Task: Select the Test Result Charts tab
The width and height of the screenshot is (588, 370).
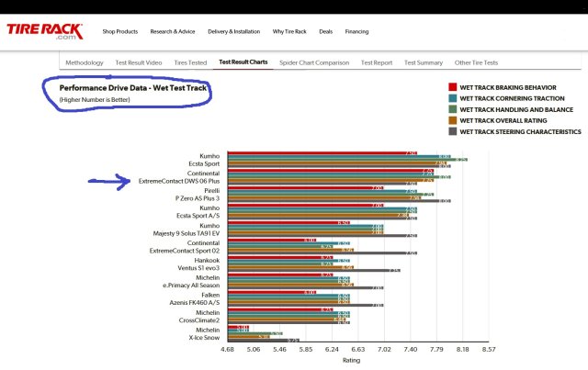Action: click(243, 62)
